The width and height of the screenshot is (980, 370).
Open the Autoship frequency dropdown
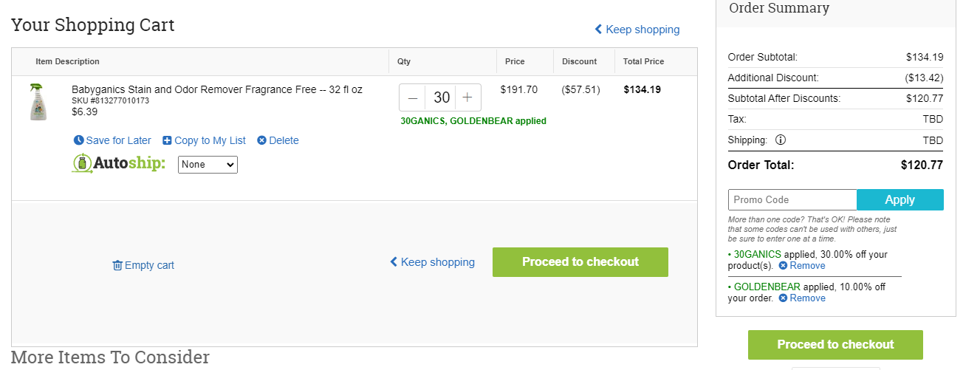(208, 164)
